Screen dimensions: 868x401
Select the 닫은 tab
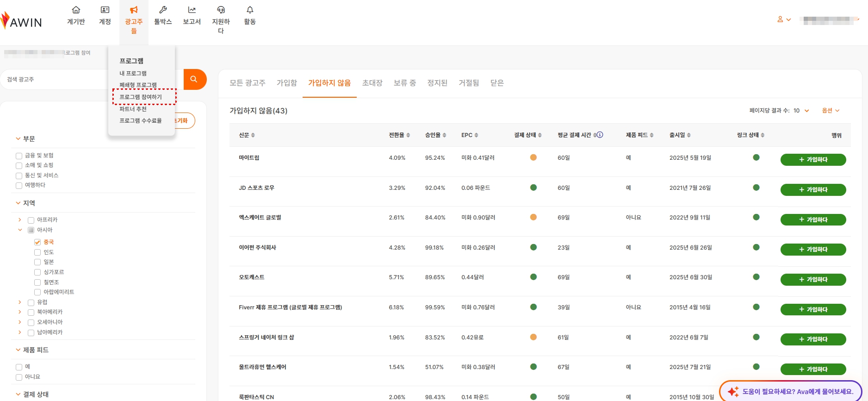(497, 83)
